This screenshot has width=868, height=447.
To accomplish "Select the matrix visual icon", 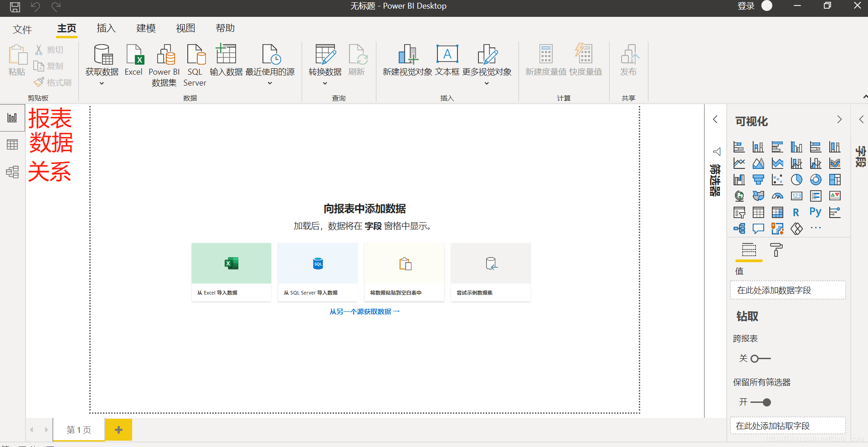I will 777,212.
